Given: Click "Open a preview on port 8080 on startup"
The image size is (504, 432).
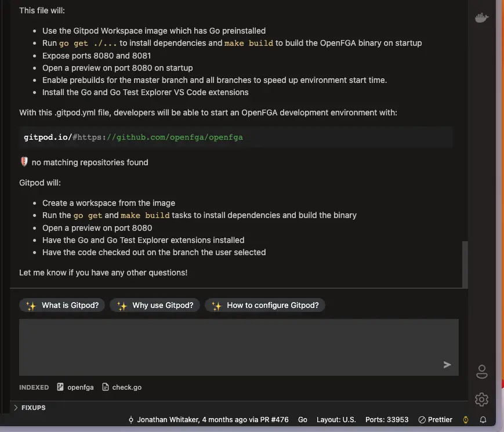Looking at the screenshot, I should click(x=118, y=68).
